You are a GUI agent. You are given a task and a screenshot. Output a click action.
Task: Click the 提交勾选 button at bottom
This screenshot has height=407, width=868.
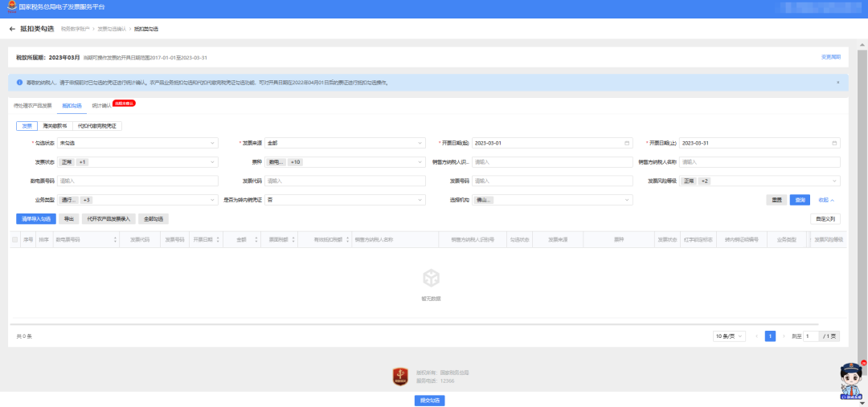[x=429, y=400]
